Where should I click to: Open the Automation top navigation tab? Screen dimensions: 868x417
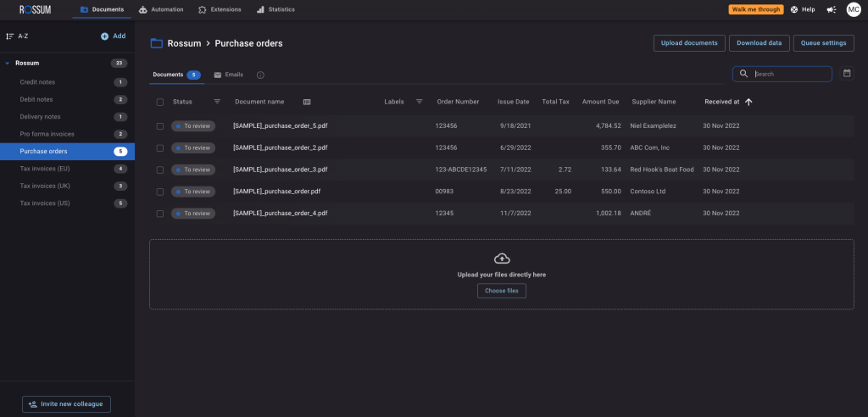161,9
